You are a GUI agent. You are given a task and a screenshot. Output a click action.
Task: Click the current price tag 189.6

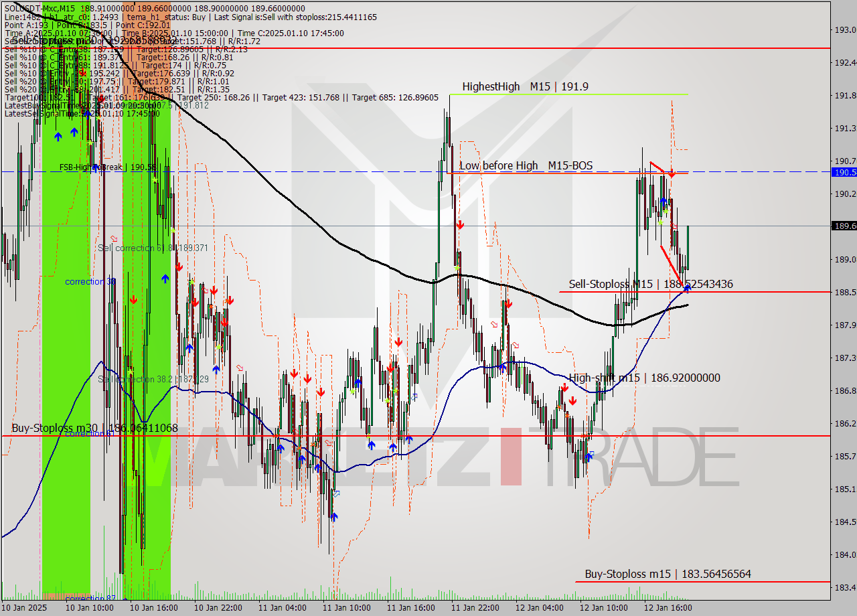[x=844, y=226]
